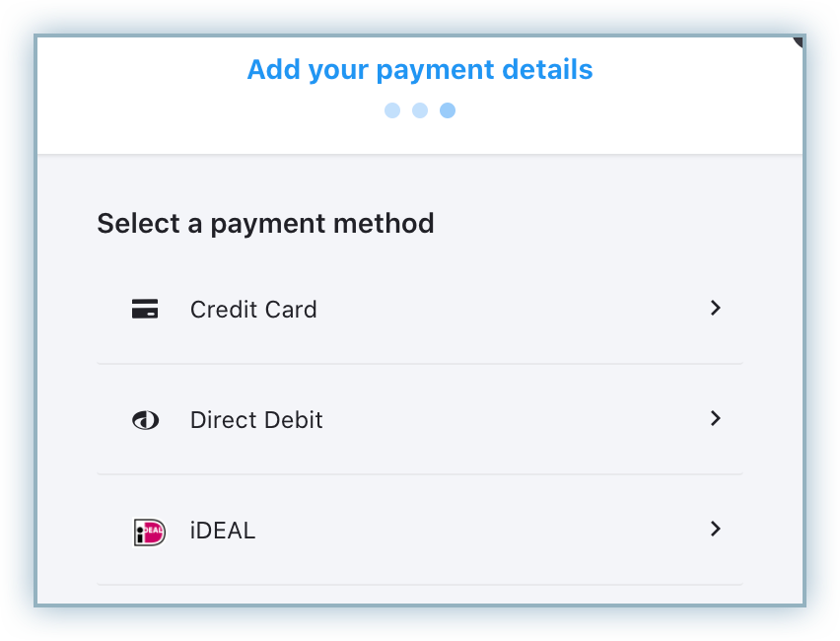The height and width of the screenshot is (641, 840).
Task: Click the Direct Debit icon
Action: [145, 420]
